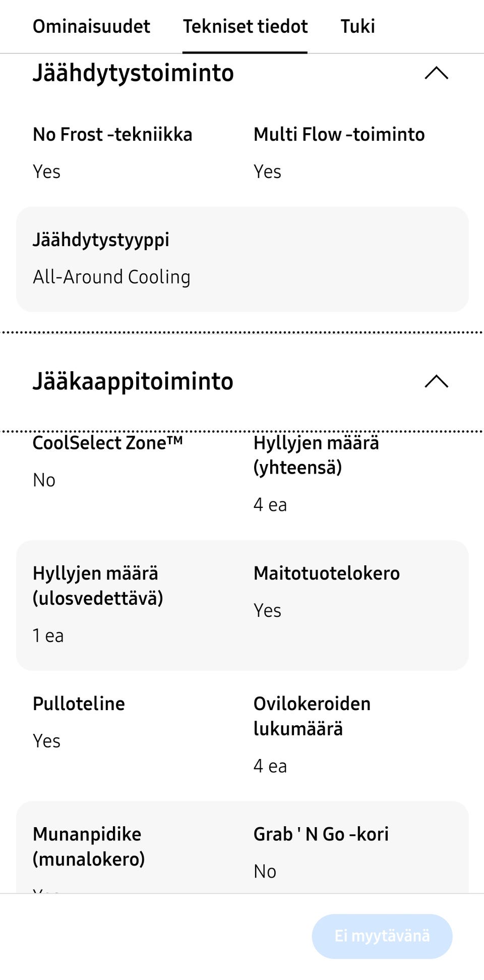Image resolution: width=484 pixels, height=980 pixels.
Task: Click the No Frost -tekniikka label
Action: click(112, 134)
